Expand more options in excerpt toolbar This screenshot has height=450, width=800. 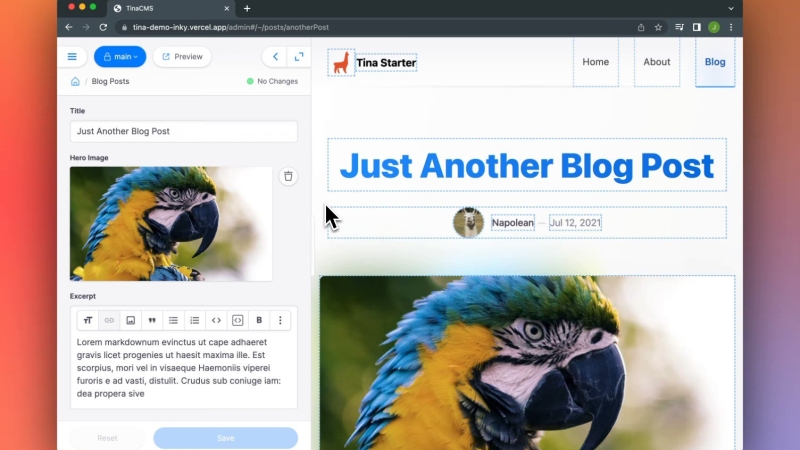pyautogui.click(x=280, y=320)
